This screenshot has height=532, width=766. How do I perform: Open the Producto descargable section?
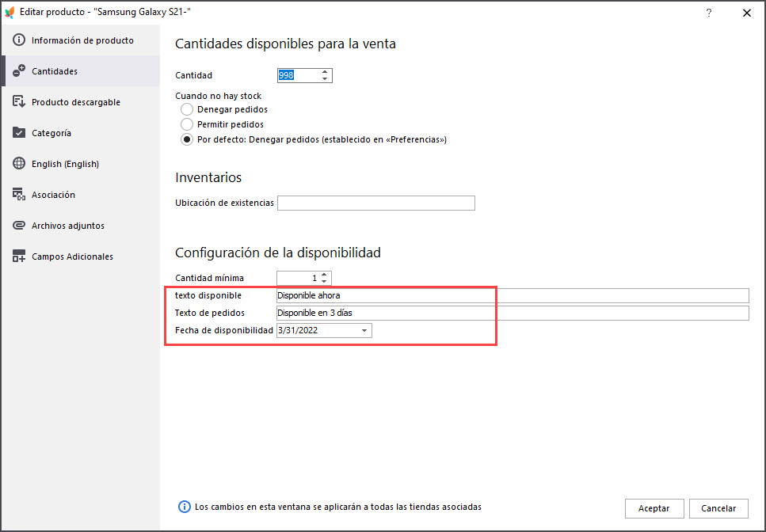[81, 101]
